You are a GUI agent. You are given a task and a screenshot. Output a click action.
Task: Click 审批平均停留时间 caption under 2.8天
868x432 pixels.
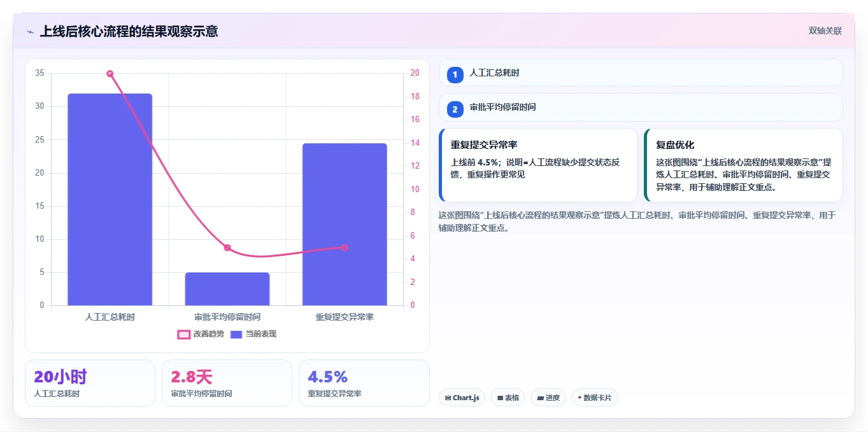click(x=201, y=394)
